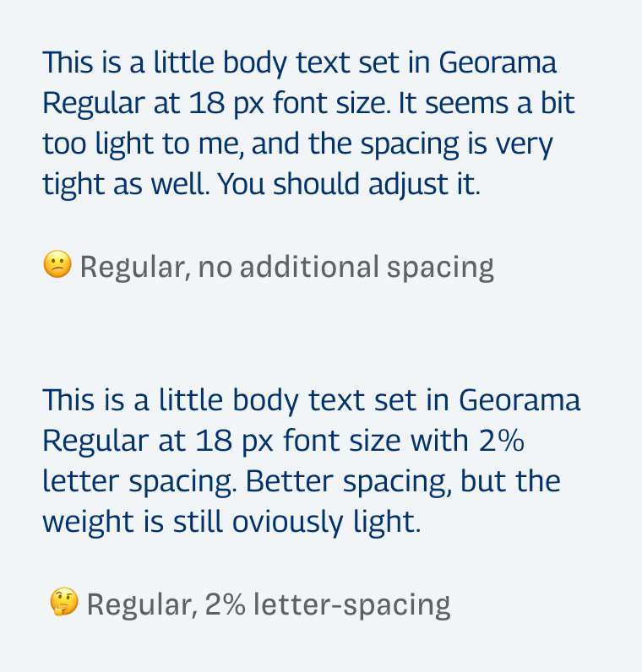Click the word "additional" in the first caption
Viewport: 642px width, 672px height.
[309, 267]
